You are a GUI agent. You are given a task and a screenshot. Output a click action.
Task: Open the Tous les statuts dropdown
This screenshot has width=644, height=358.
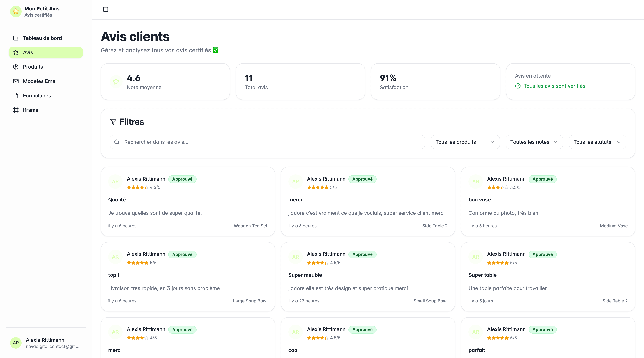click(x=597, y=142)
